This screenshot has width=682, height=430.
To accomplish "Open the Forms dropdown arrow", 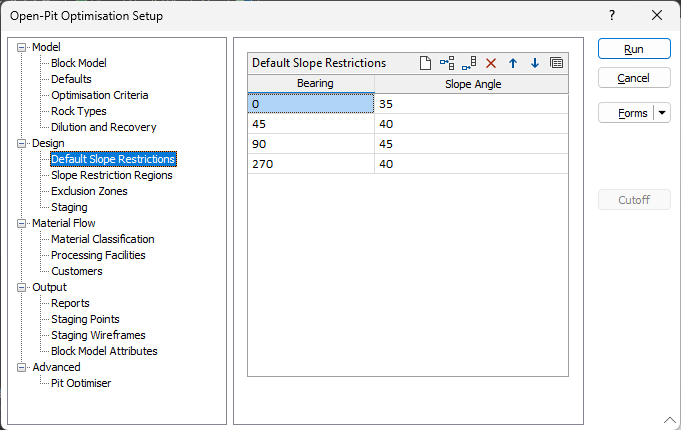I will tap(662, 113).
